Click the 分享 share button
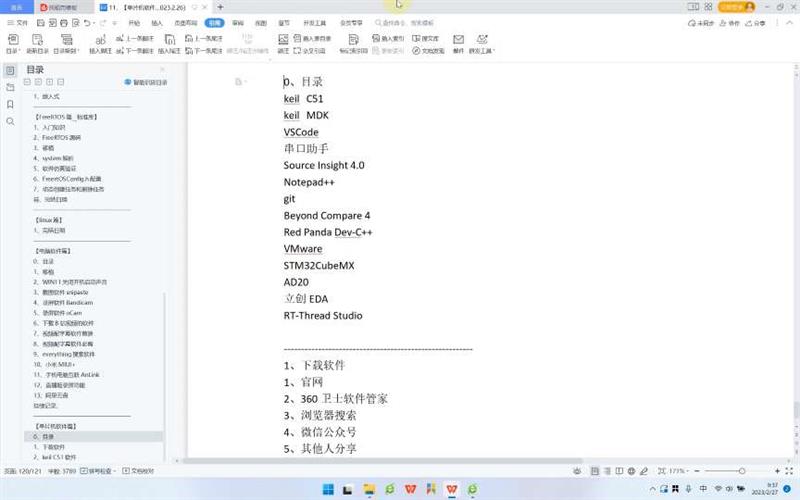800x500 pixels. 755,23
